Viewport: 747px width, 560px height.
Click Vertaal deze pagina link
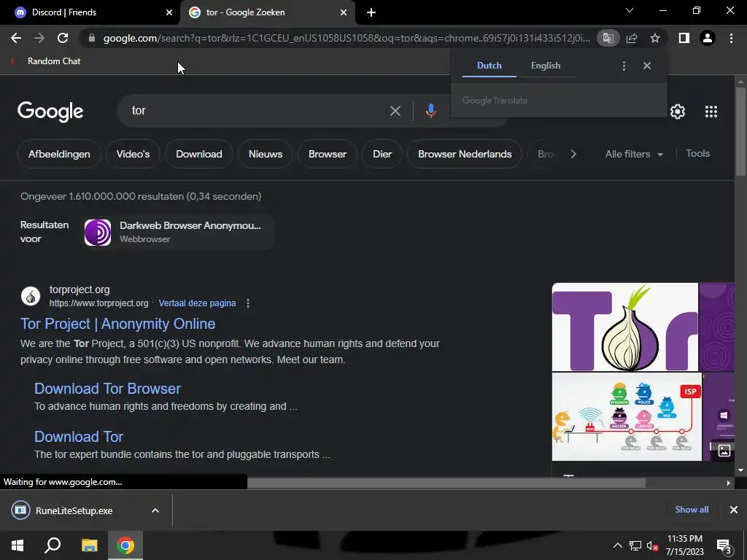coord(197,303)
